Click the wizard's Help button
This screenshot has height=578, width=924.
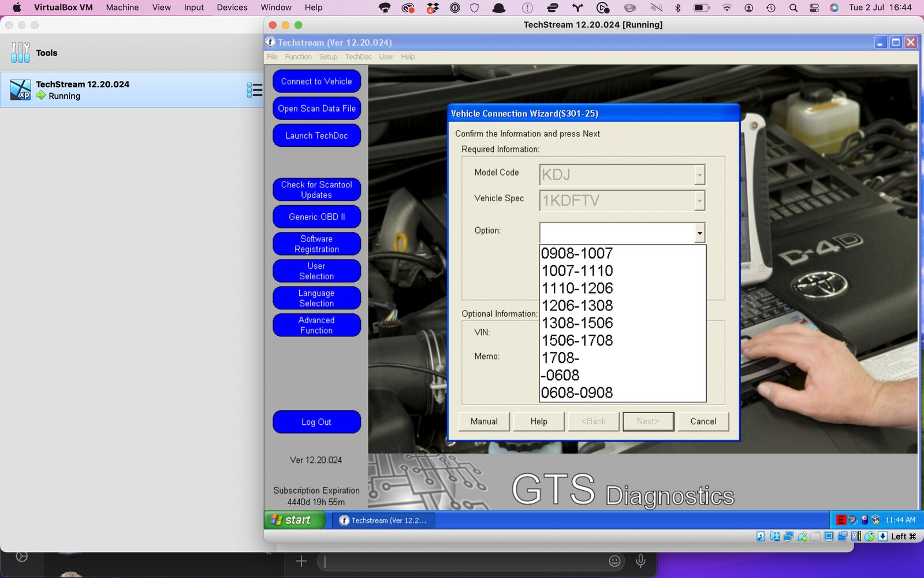539,421
